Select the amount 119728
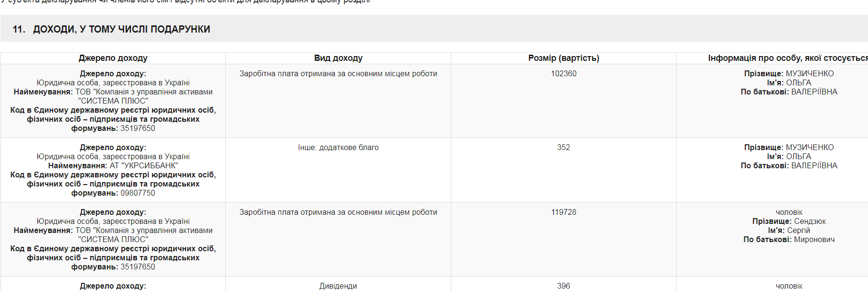 [x=563, y=212]
